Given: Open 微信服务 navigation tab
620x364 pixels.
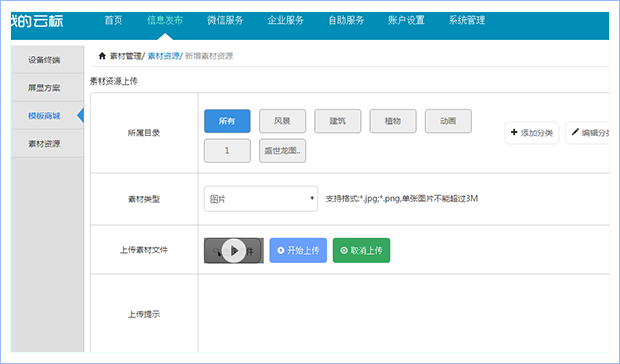Looking at the screenshot, I should pos(225,20).
